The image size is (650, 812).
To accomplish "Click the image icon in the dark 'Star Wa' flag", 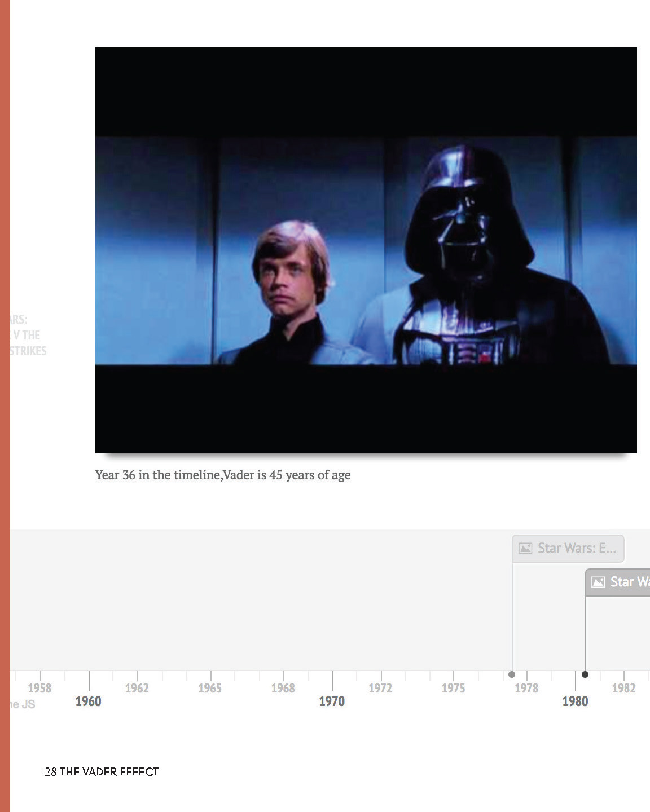I will [598, 582].
